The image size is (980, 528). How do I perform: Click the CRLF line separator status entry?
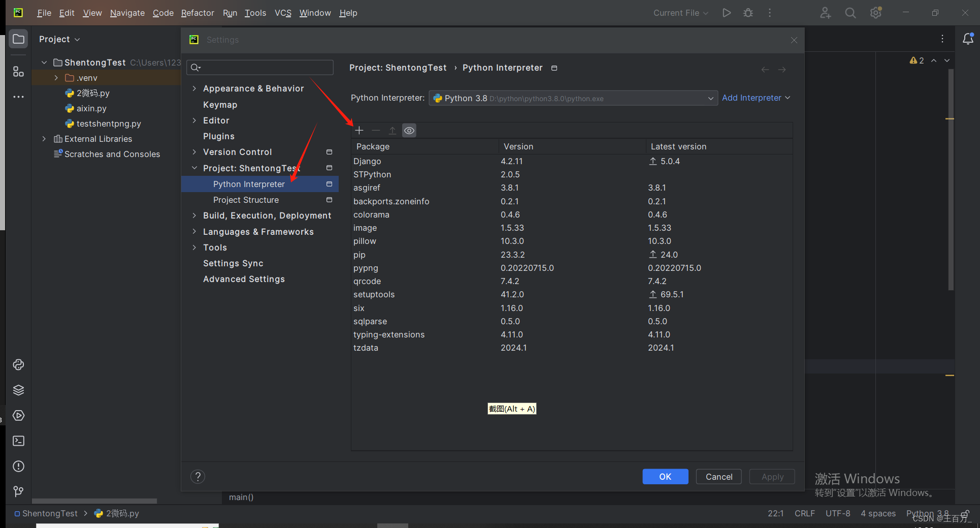click(805, 513)
